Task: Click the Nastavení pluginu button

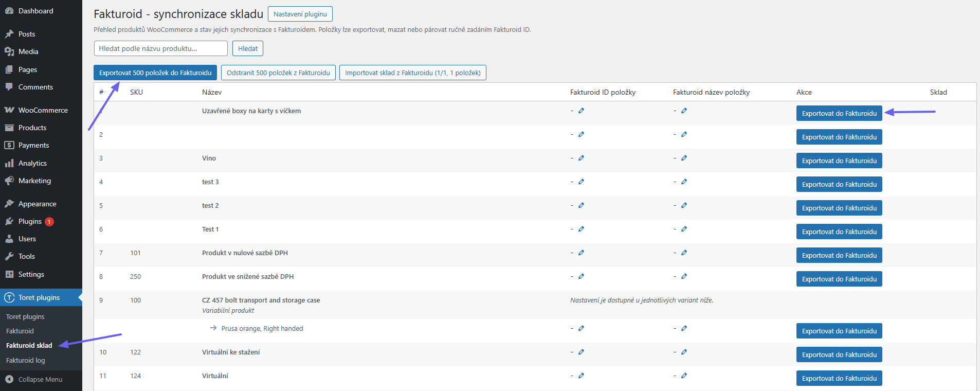Action: (x=300, y=14)
